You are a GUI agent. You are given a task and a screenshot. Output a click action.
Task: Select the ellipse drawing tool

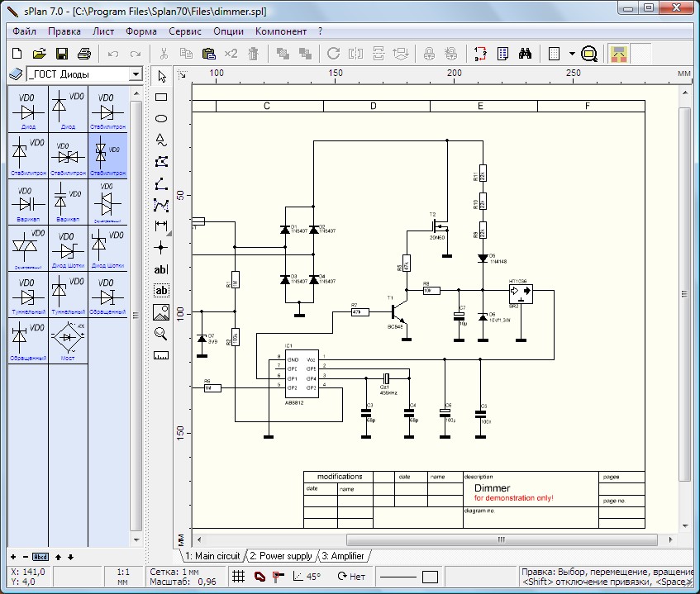(161, 118)
